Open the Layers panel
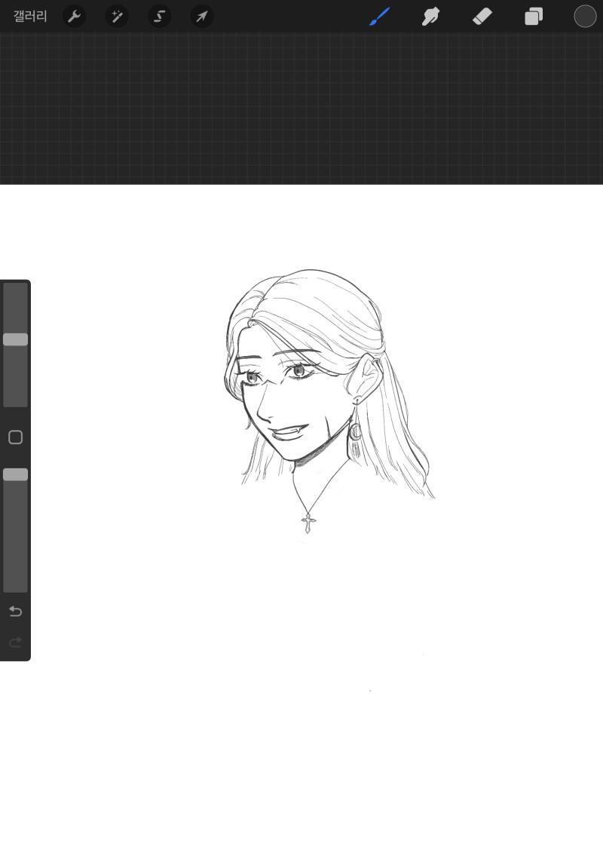The height and width of the screenshot is (868, 603). [x=534, y=17]
